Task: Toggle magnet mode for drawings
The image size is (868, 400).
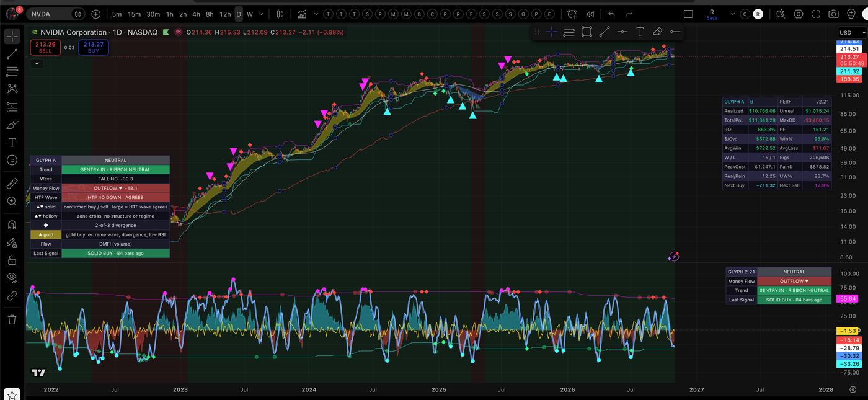Action: (x=12, y=224)
